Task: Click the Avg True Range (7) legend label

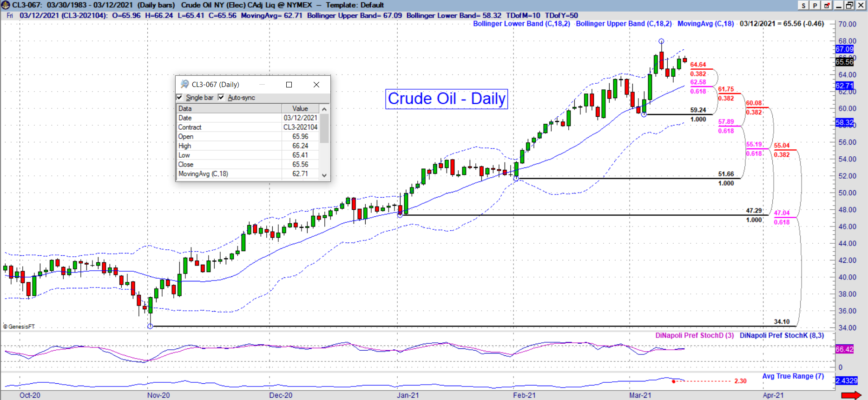Action: coord(793,376)
